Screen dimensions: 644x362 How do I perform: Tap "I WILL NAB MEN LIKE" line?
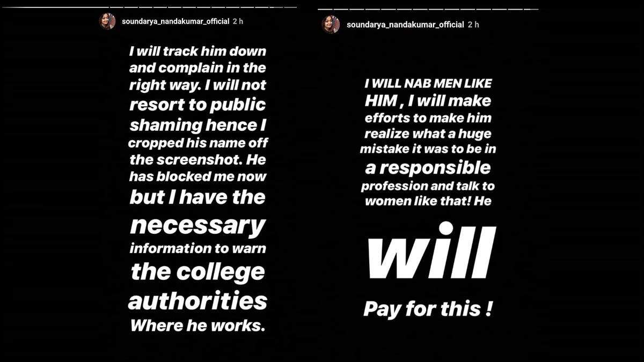tap(428, 84)
